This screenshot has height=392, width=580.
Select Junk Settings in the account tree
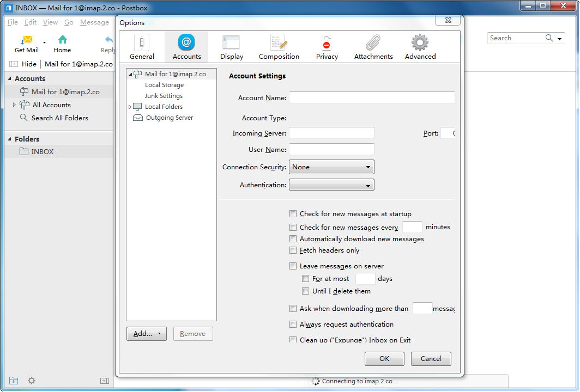tap(164, 96)
